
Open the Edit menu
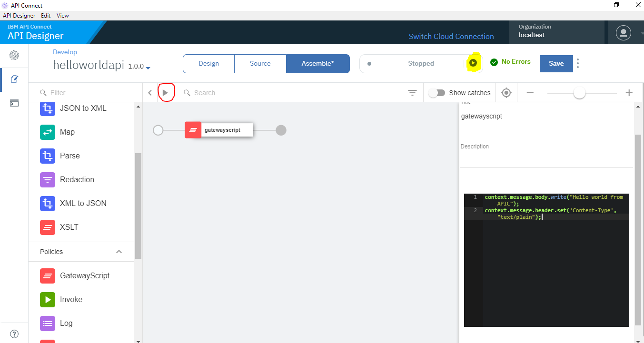tap(46, 16)
